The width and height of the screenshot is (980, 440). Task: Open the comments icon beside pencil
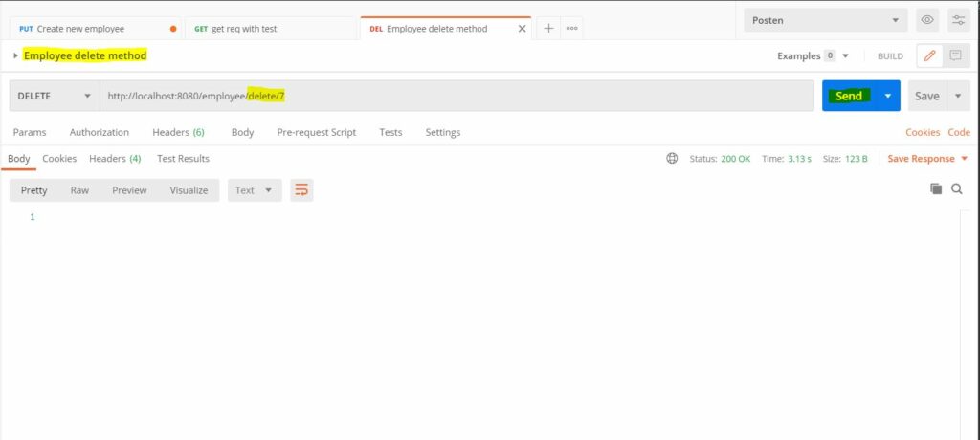tap(956, 55)
